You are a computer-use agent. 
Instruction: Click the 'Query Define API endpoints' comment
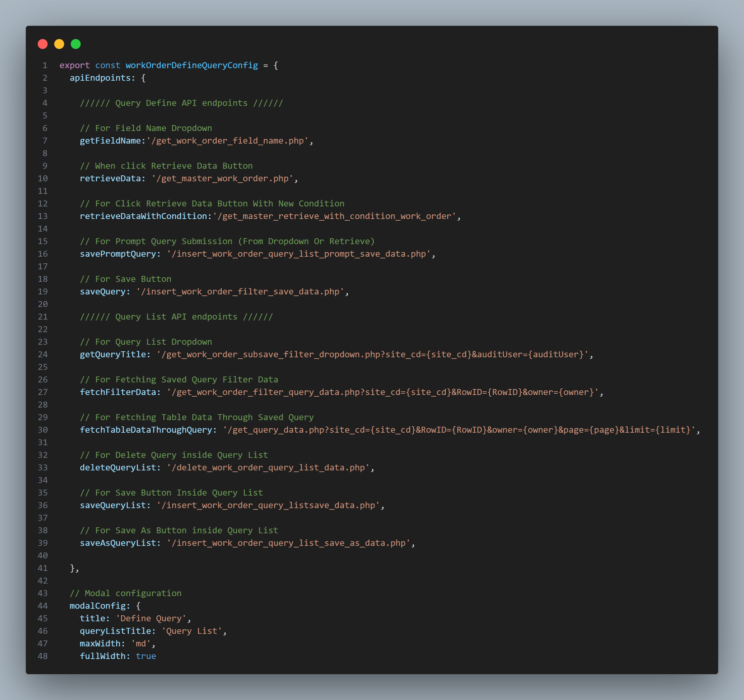pyautogui.click(x=181, y=103)
